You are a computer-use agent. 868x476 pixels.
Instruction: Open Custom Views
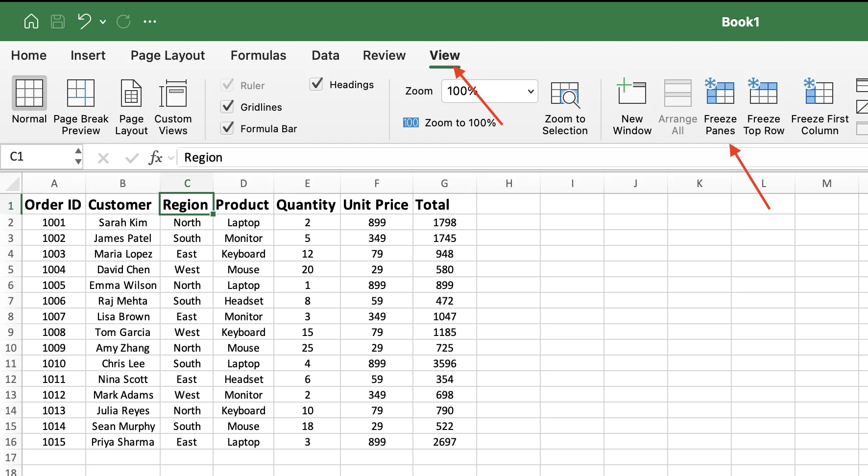[173, 104]
